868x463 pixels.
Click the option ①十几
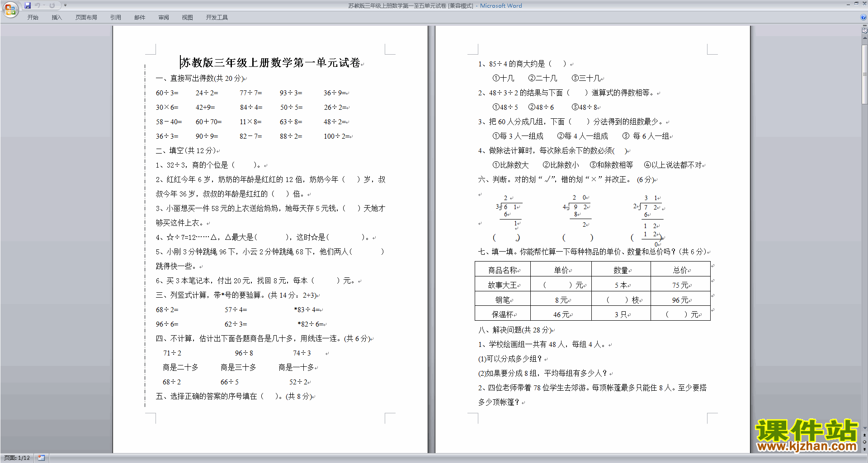pos(503,79)
